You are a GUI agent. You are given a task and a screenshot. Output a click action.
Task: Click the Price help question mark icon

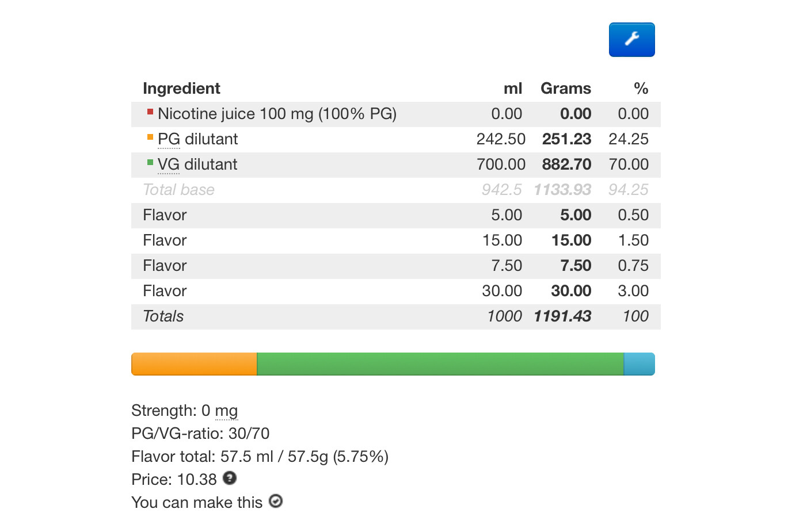(230, 478)
